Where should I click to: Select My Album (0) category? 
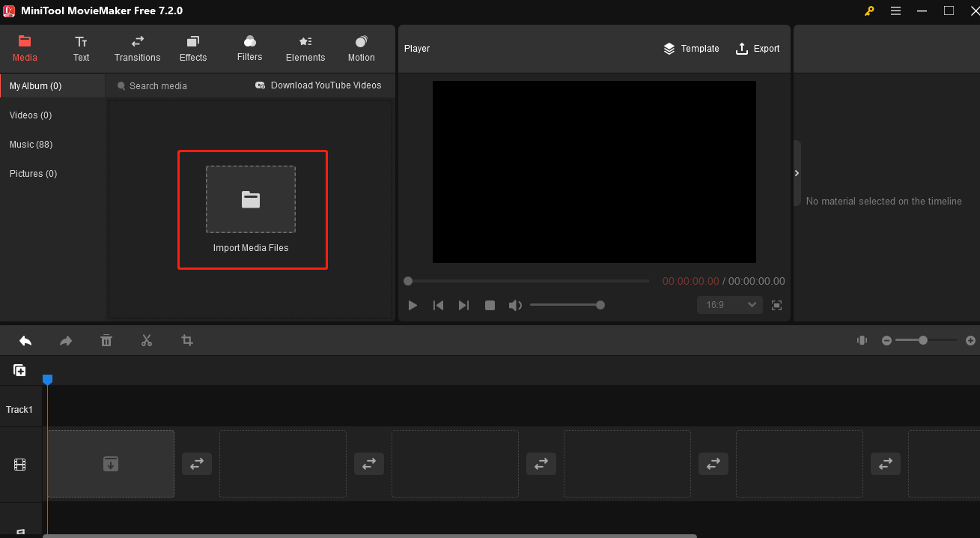click(x=52, y=86)
